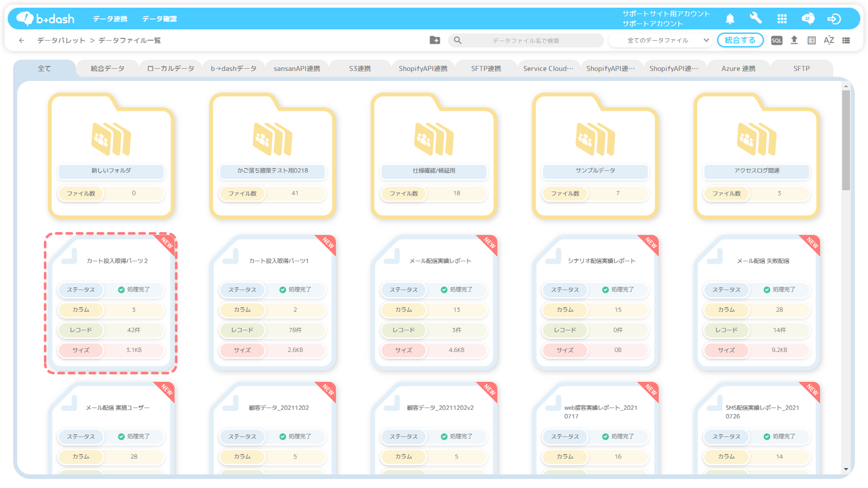
Task: Click the b→dash logo
Action: coord(46,19)
